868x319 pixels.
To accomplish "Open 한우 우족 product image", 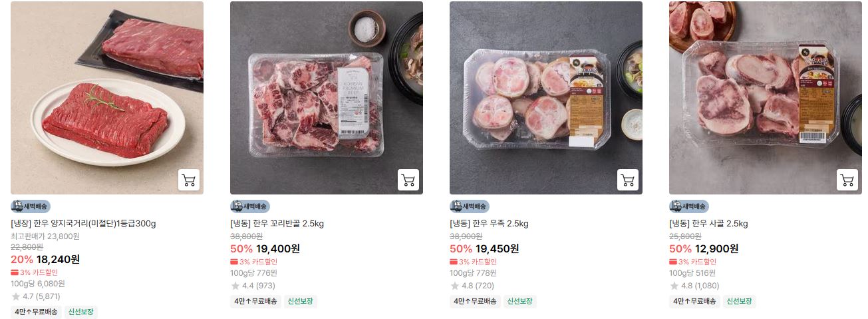I will pos(546,98).
